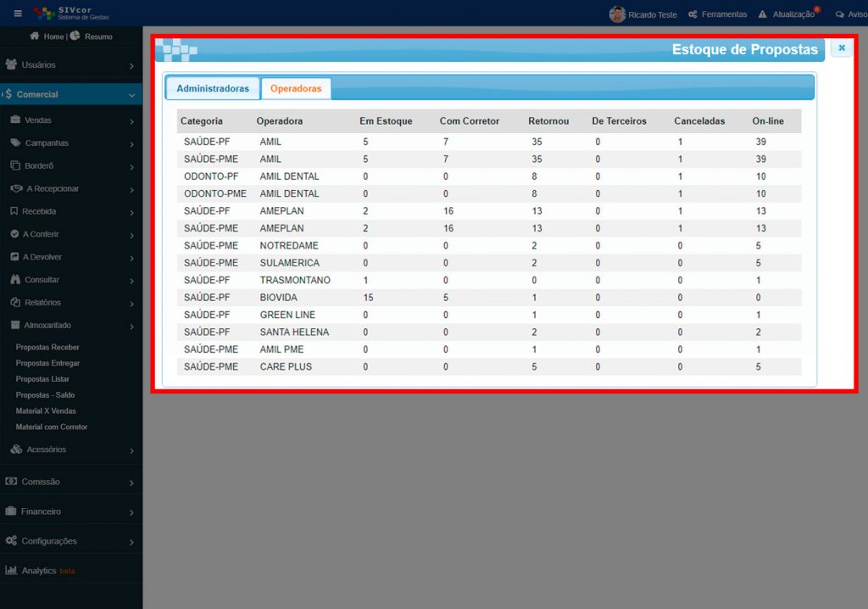Click the Atualização warning triangle icon
Image resolution: width=868 pixels, height=609 pixels.
(762, 14)
